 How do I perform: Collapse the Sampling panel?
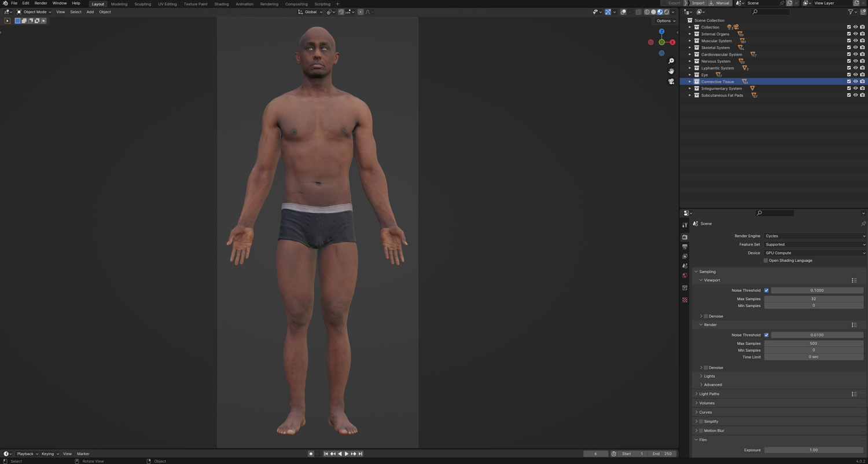click(707, 272)
